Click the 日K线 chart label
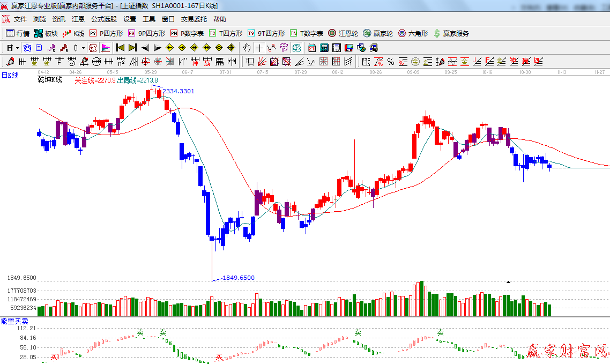 point(10,76)
